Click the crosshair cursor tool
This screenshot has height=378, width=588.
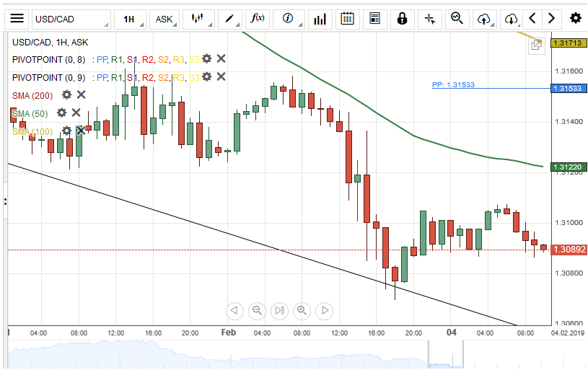(429, 19)
